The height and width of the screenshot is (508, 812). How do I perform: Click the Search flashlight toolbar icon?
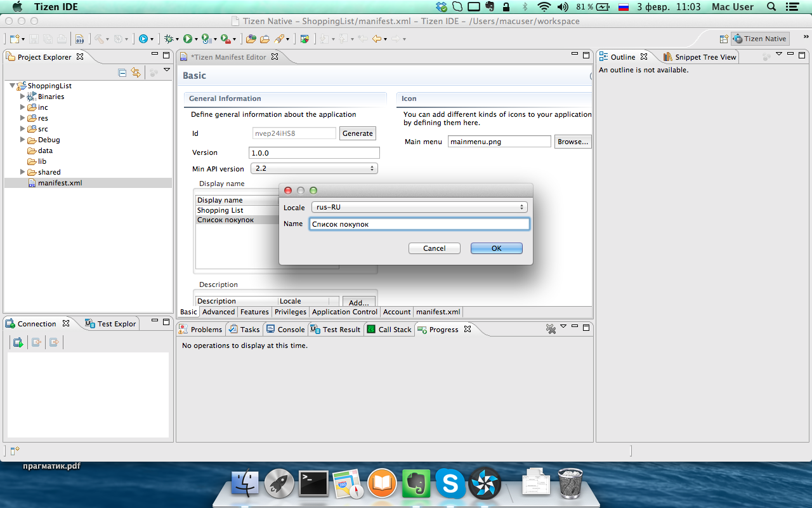279,39
